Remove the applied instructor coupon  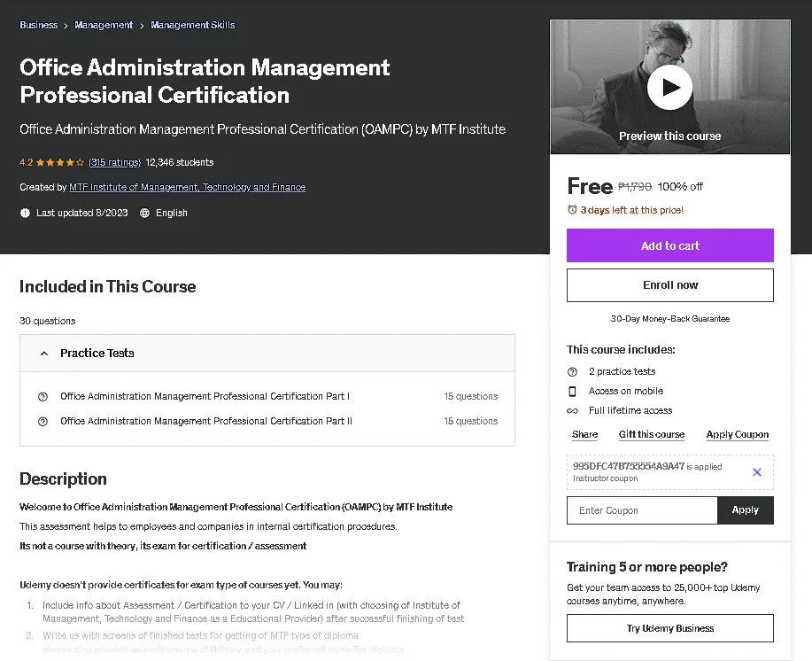coord(756,472)
